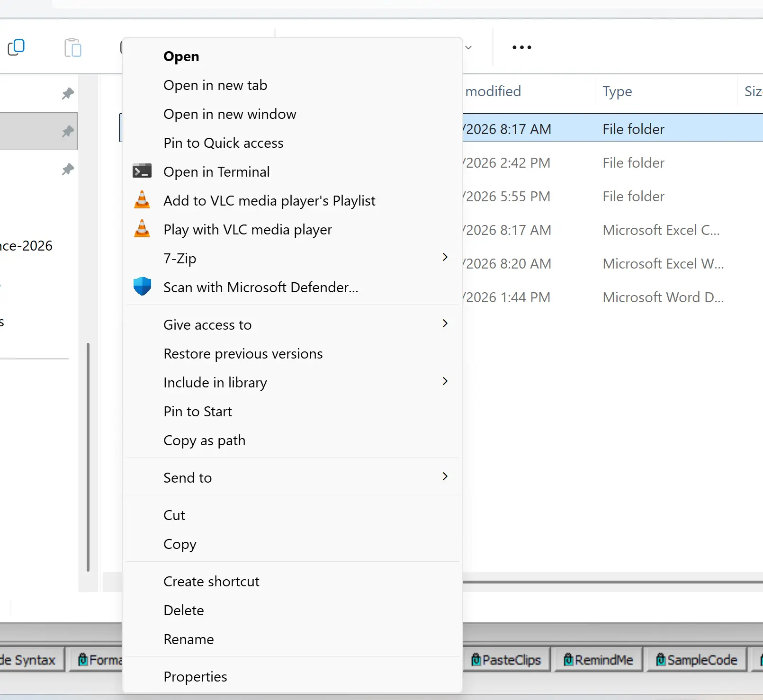Viewport: 763px width, 700px height.
Task: Expand the Give access to submenu arrow
Action: (445, 323)
